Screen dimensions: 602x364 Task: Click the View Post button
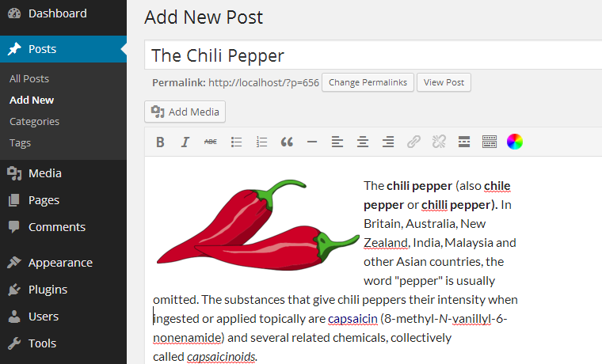[444, 82]
